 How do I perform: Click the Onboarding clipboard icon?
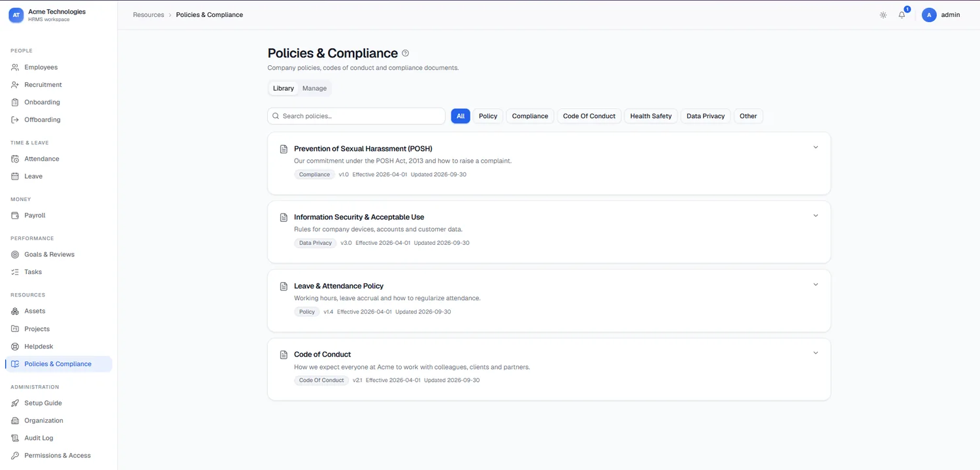(x=15, y=102)
